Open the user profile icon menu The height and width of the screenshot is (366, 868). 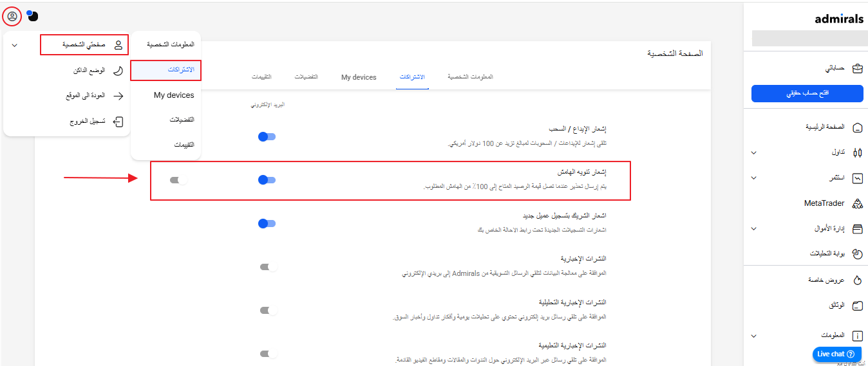tap(12, 16)
